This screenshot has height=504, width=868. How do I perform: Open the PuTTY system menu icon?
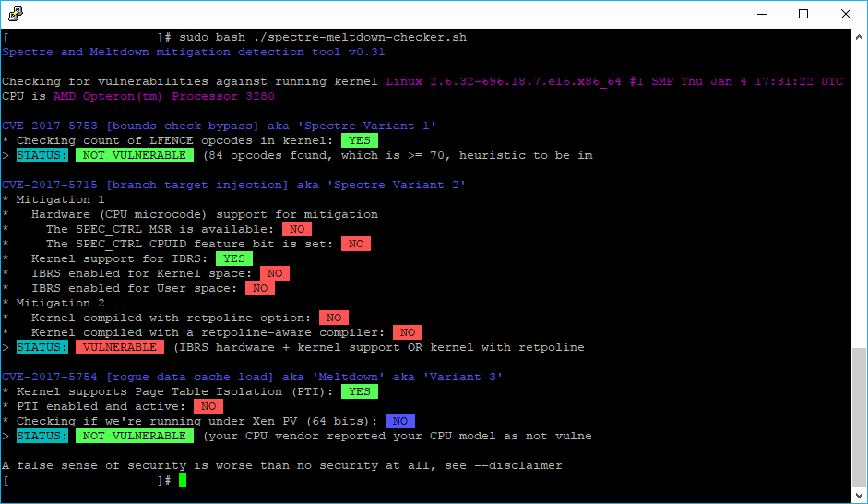click(x=16, y=14)
